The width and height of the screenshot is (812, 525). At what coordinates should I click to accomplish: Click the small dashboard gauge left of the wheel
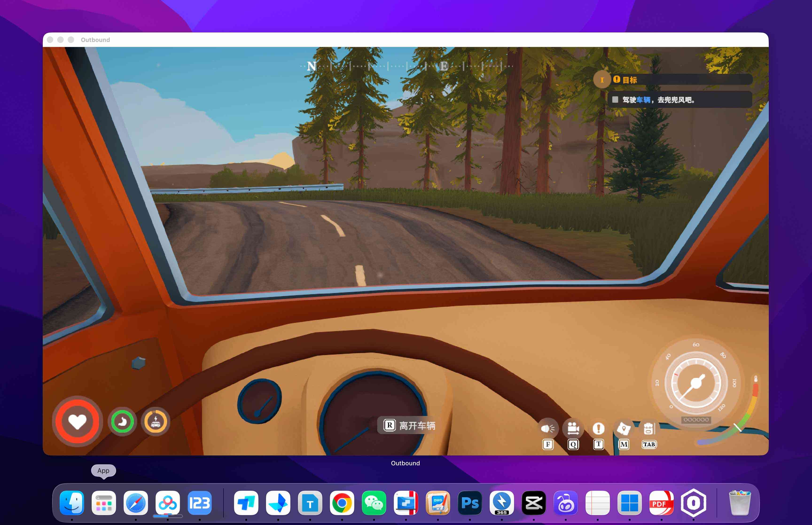260,401
